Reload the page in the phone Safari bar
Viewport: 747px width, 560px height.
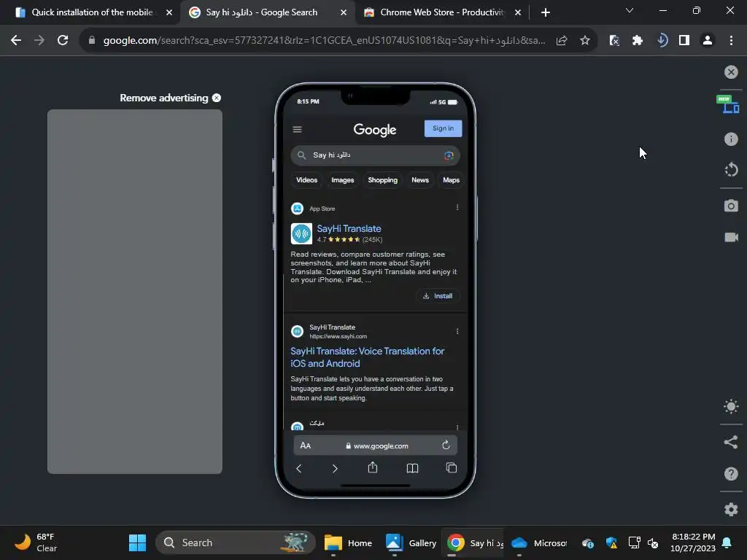[446, 446]
